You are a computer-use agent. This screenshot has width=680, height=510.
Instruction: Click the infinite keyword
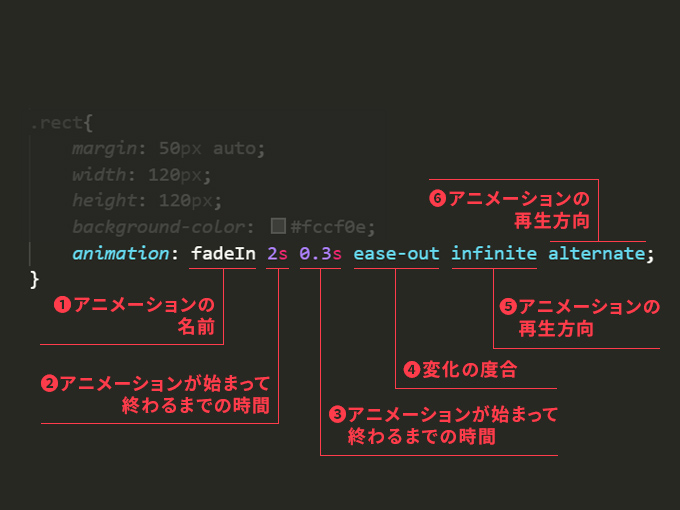494,253
